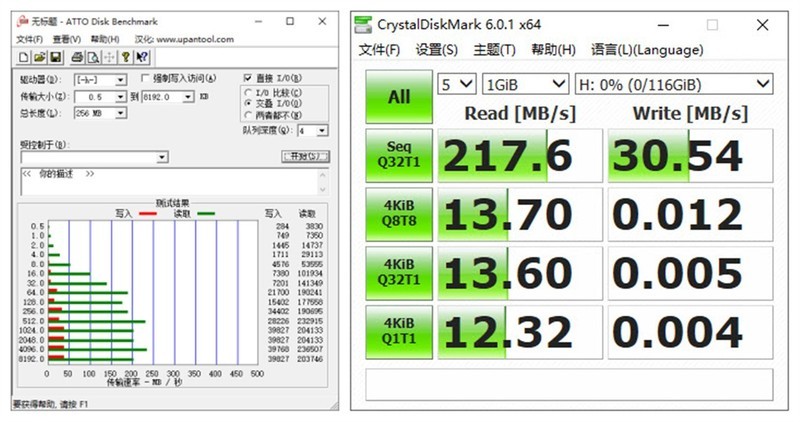Click the 4KiB Q32T1 write value 0.005
Screen dimensions: 800x422
[x=690, y=273]
